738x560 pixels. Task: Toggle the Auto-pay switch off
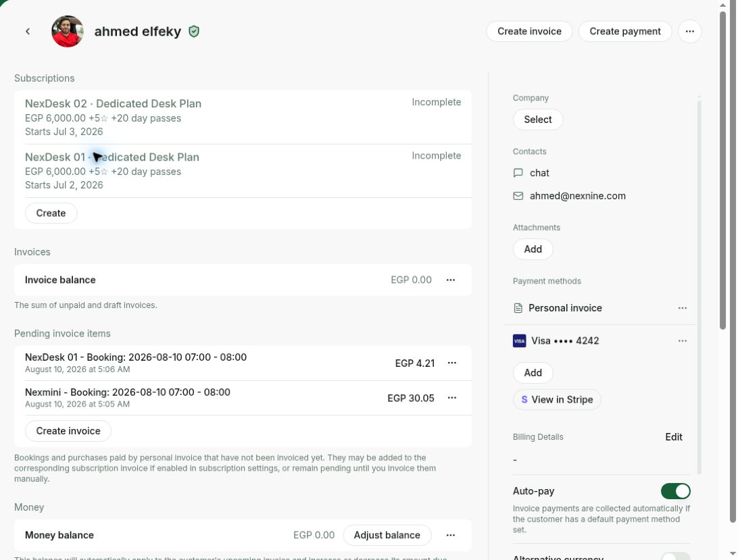click(675, 491)
